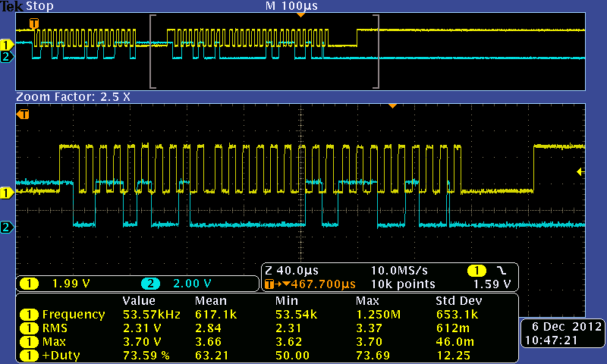The image size is (607, 364).
Task: Click the T marker in the zoomed waveform view
Action: [23, 114]
